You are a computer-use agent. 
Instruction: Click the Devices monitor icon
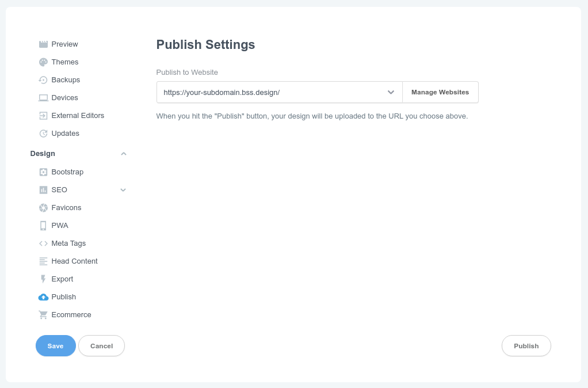click(43, 97)
